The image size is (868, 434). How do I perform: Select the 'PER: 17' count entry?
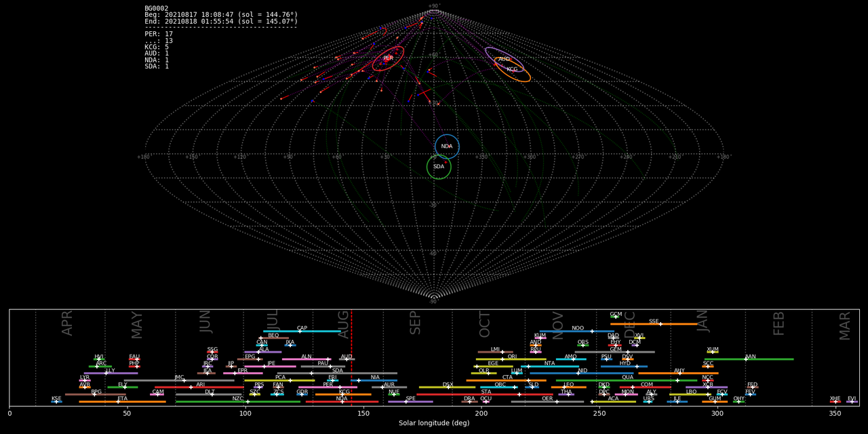click(159, 34)
